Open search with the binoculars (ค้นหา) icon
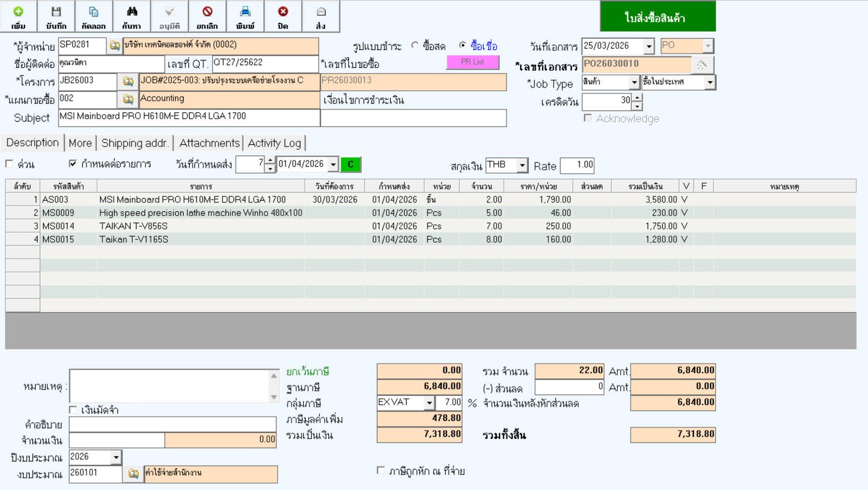The width and height of the screenshot is (868, 490). click(x=132, y=16)
